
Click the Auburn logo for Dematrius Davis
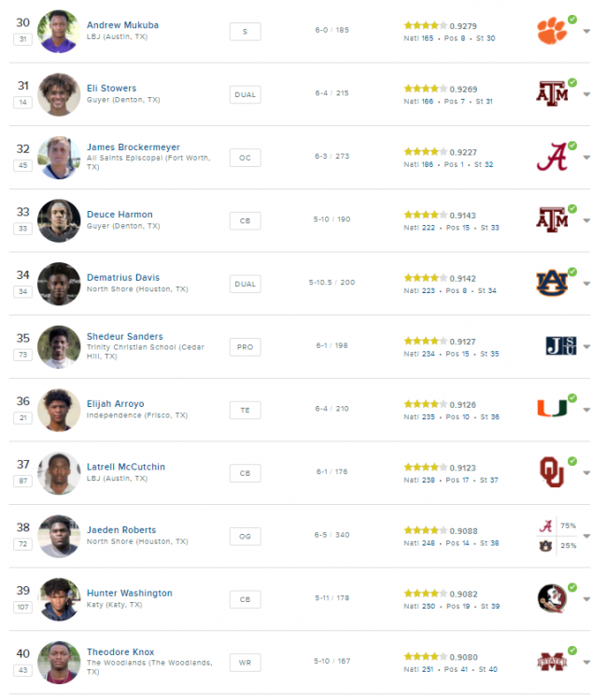pyautogui.click(x=551, y=283)
